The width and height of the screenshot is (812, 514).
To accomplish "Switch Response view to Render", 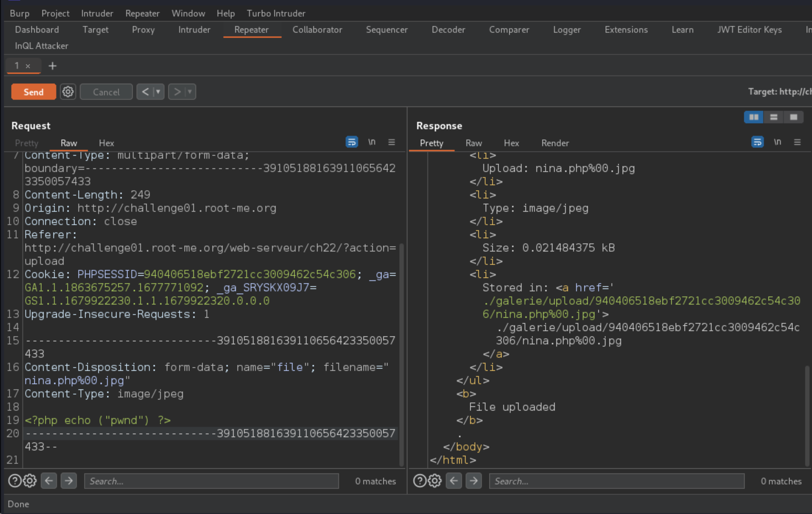I will point(555,143).
